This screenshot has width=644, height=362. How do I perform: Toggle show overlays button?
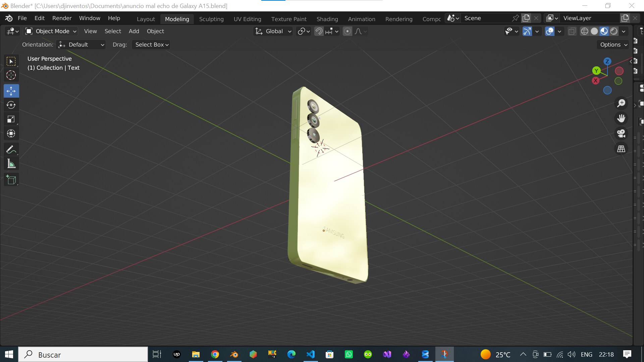549,31
